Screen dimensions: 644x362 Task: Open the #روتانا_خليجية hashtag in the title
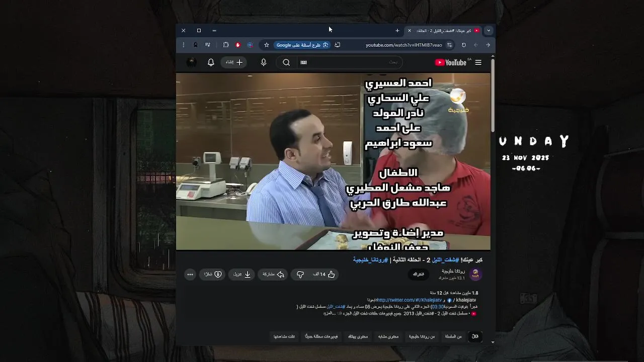370,260
